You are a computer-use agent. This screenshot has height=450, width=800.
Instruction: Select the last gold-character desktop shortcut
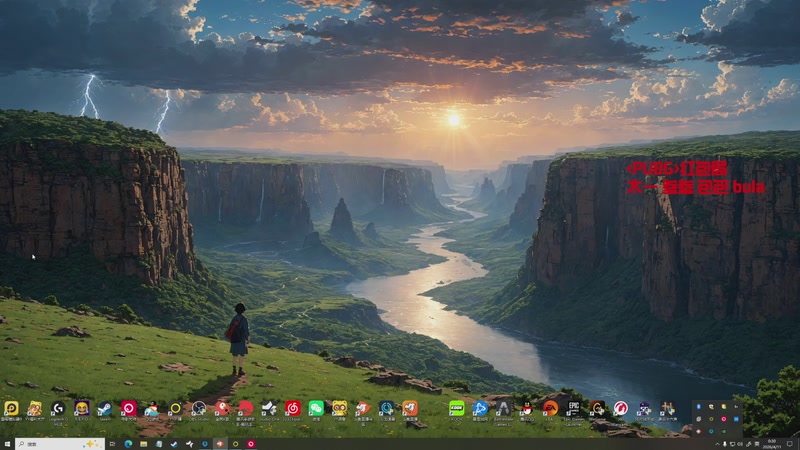point(667,408)
